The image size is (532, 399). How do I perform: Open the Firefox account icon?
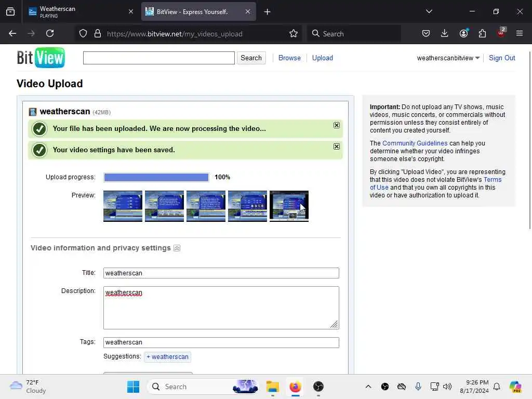(463, 33)
